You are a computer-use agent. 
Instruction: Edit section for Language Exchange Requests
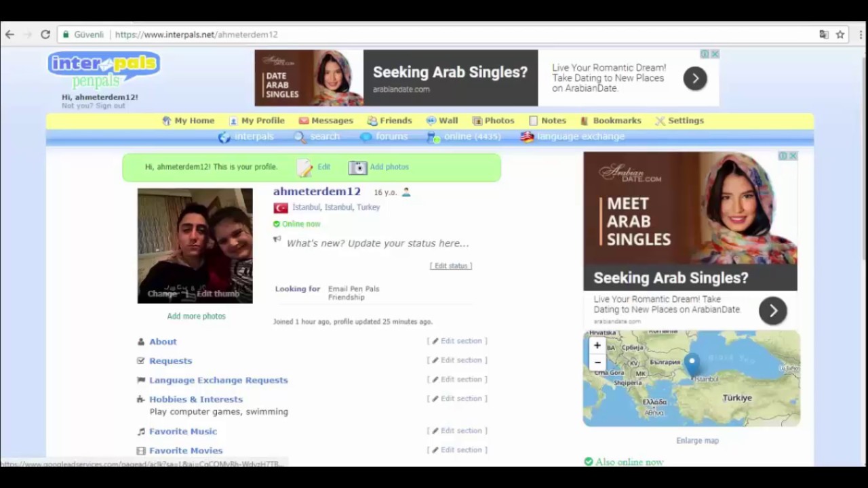[457, 379]
